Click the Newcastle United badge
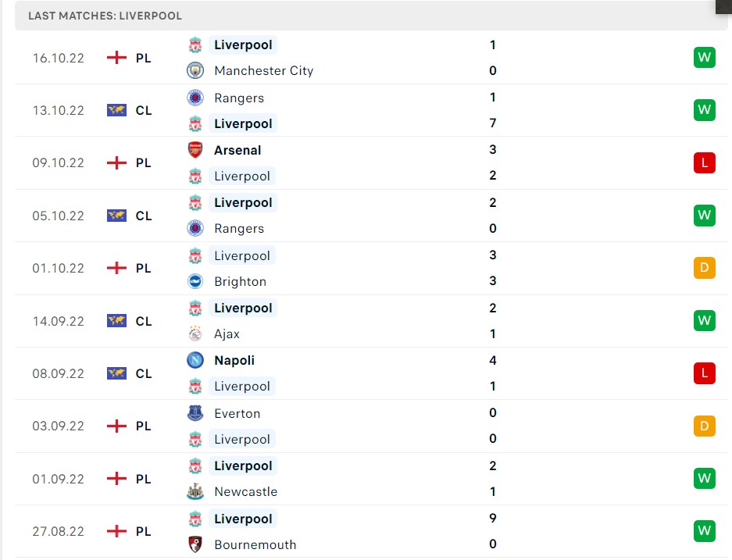This screenshot has height=560, width=732. (197, 491)
